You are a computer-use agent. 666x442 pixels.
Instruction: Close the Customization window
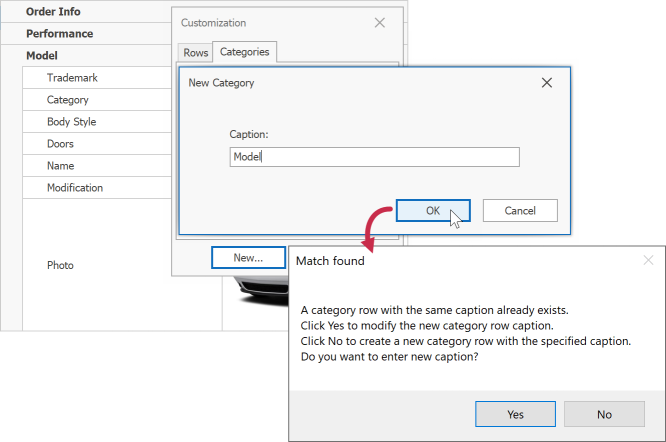[379, 23]
